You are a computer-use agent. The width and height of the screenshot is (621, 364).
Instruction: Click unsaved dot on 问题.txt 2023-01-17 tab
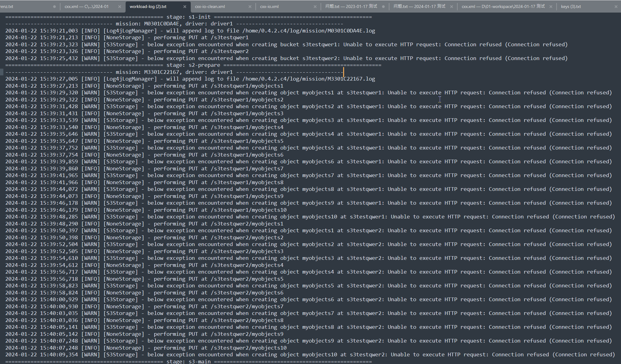[x=383, y=6]
